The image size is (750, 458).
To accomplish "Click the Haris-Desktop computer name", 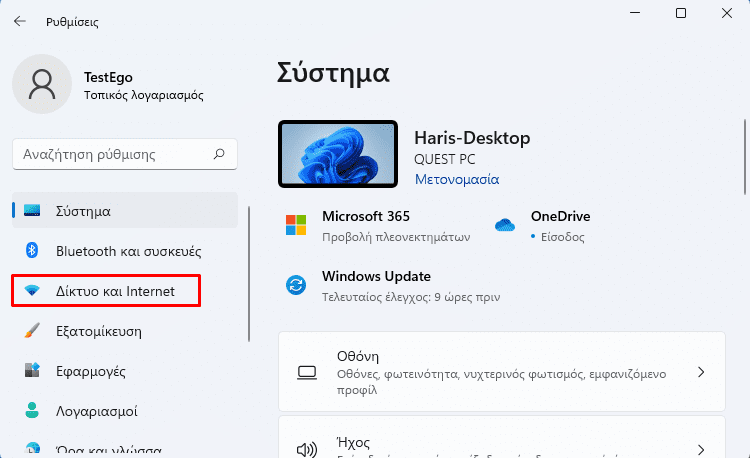I will point(472,138).
